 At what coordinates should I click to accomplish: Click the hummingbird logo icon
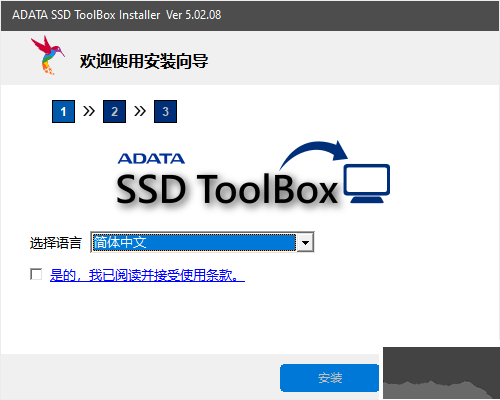tap(48, 55)
